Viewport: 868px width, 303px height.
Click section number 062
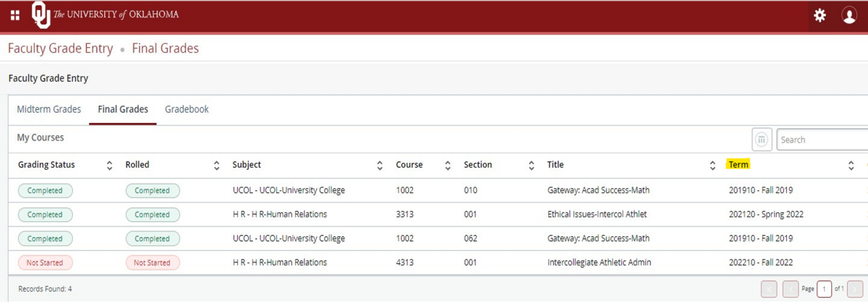[x=471, y=239]
